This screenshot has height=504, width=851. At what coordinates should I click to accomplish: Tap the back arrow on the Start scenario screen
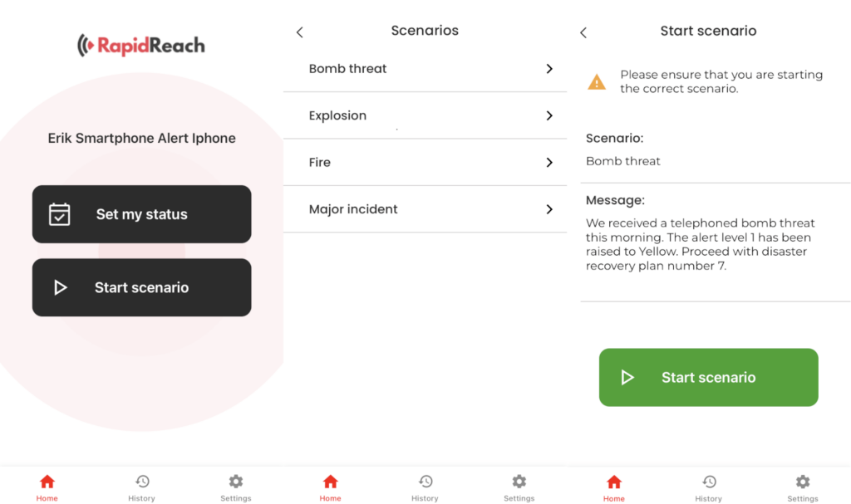coord(583,32)
